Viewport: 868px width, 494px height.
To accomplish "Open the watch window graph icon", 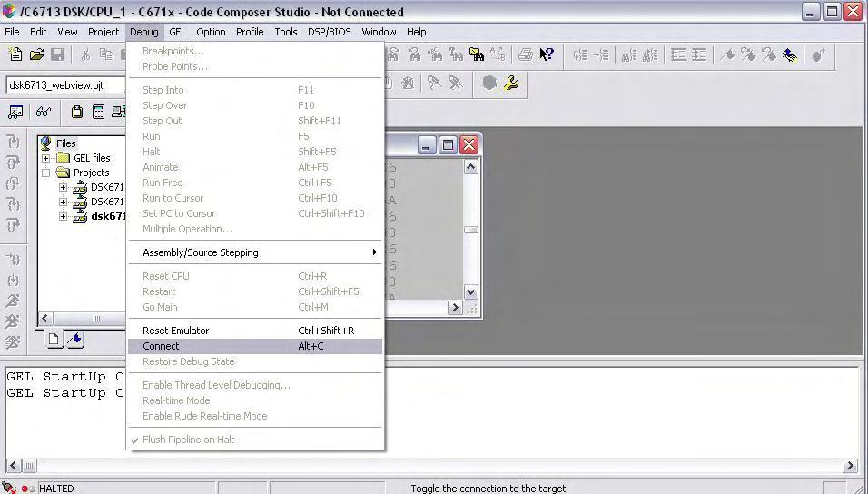I will [x=15, y=112].
